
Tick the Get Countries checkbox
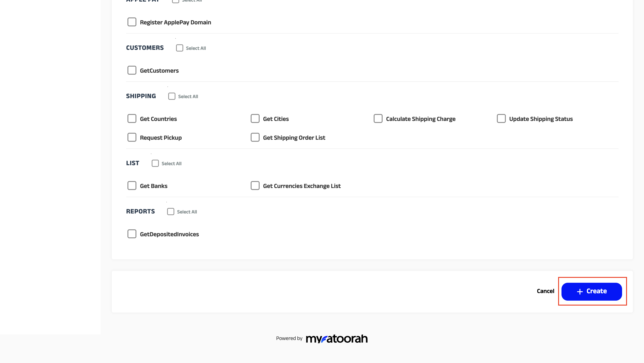click(x=132, y=119)
